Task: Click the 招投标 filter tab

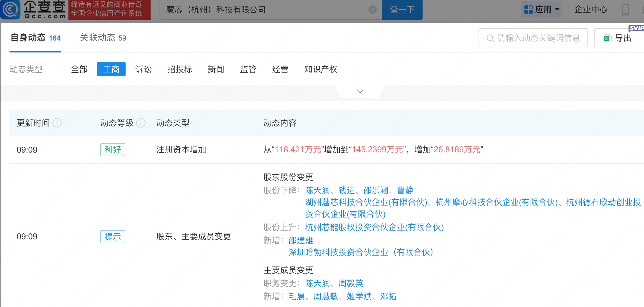Action: pyautogui.click(x=179, y=69)
